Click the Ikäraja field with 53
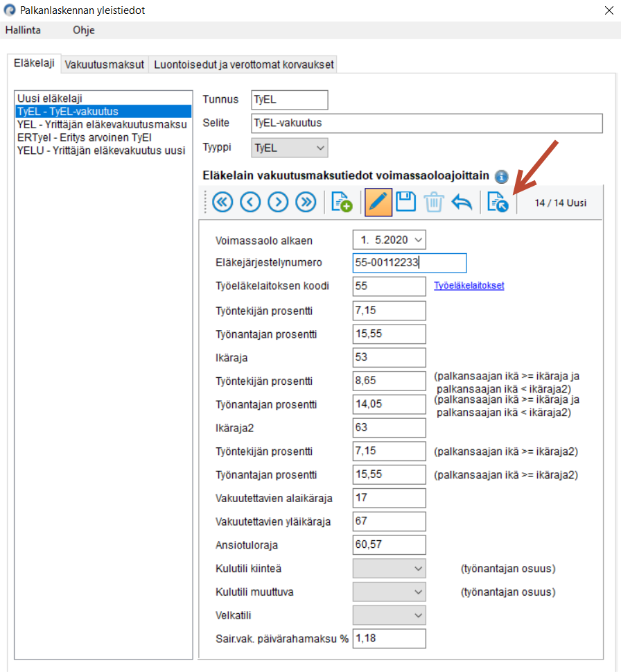621x672 pixels. 390,357
